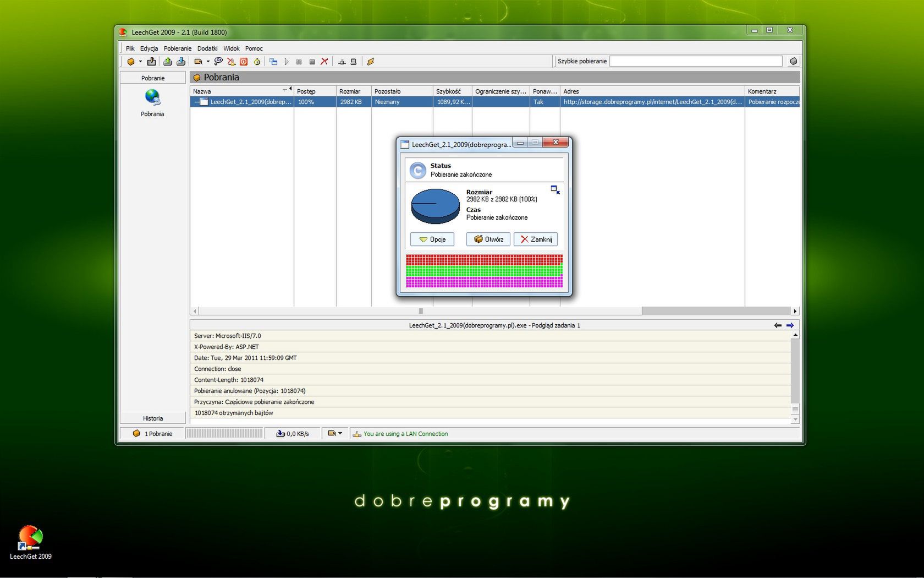The image size is (924, 578).
Task: Click the status bar progress meter
Action: [x=224, y=434]
